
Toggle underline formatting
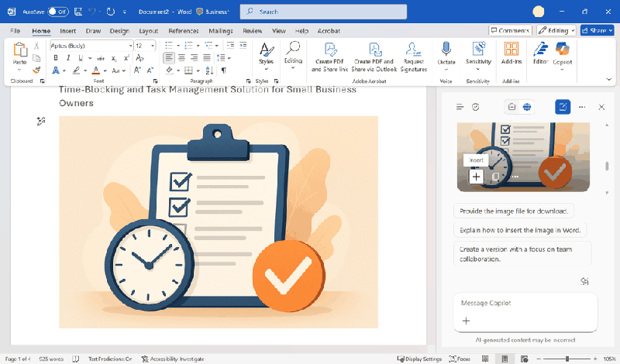point(81,58)
